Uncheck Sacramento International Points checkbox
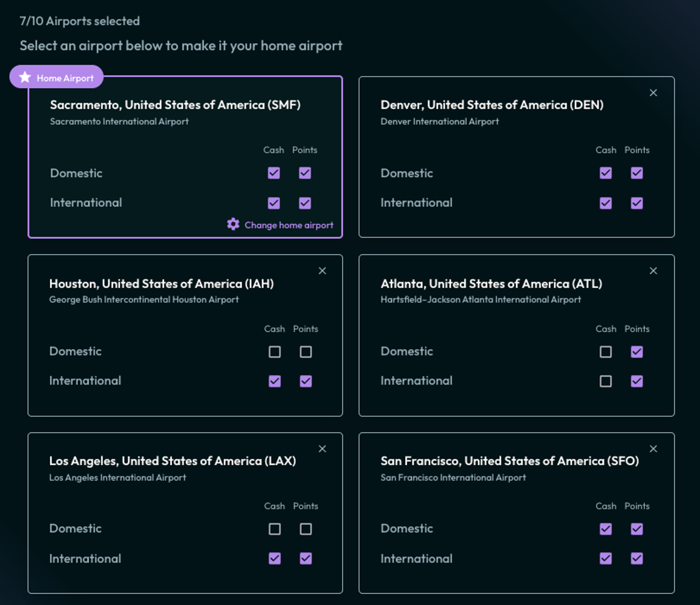 (x=305, y=203)
